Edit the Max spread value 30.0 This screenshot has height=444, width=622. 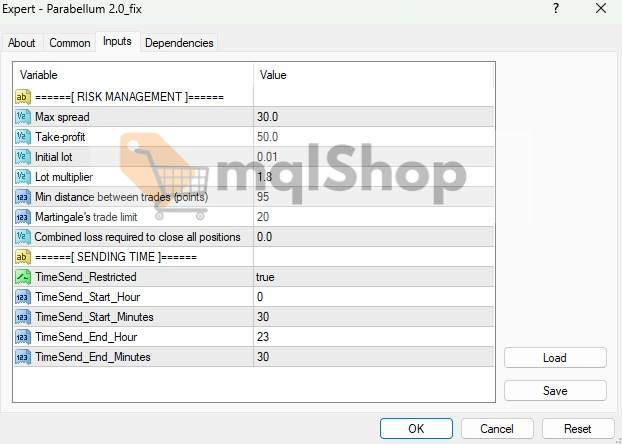[x=374, y=117]
